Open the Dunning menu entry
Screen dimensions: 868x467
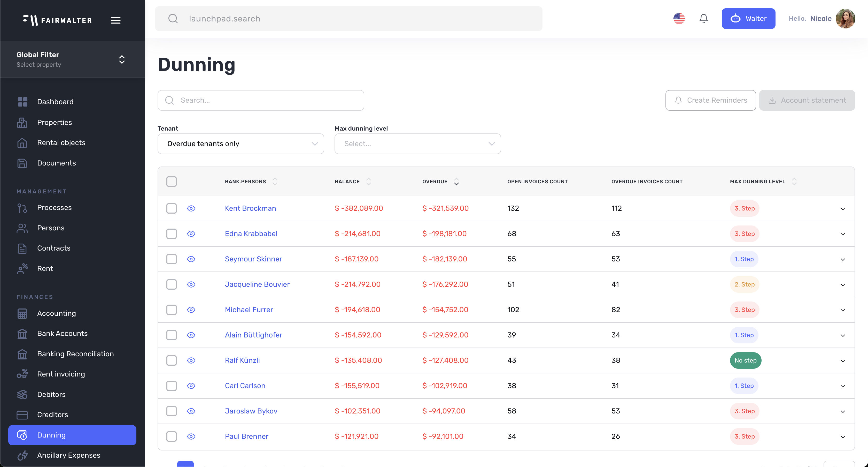pyautogui.click(x=51, y=435)
